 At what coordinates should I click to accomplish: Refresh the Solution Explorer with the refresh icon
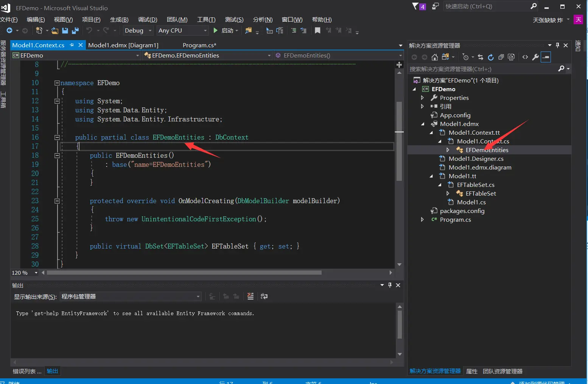[x=491, y=57]
